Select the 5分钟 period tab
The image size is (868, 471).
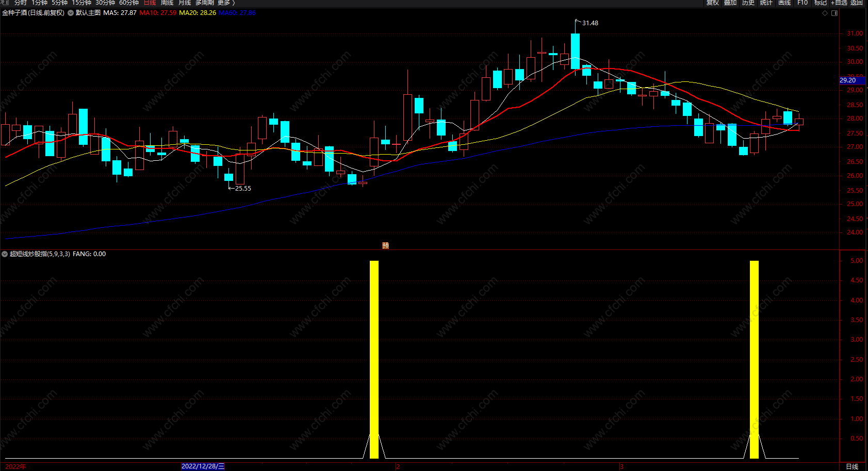point(59,3)
